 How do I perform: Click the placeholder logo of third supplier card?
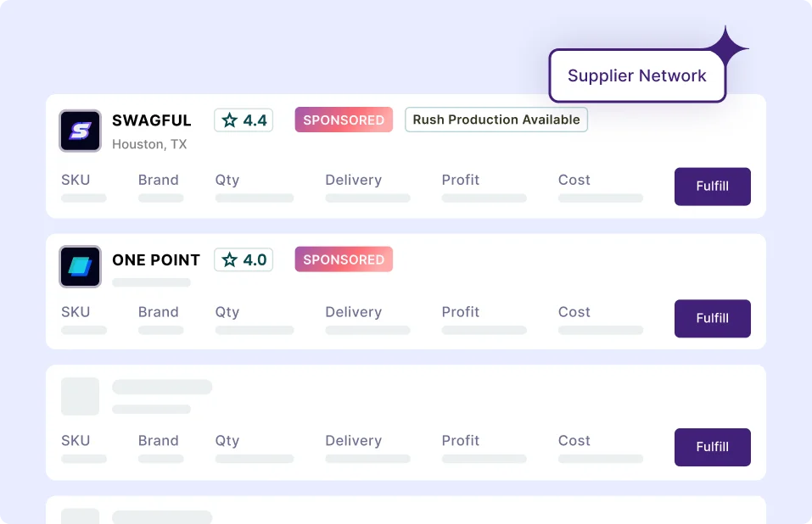(x=80, y=396)
